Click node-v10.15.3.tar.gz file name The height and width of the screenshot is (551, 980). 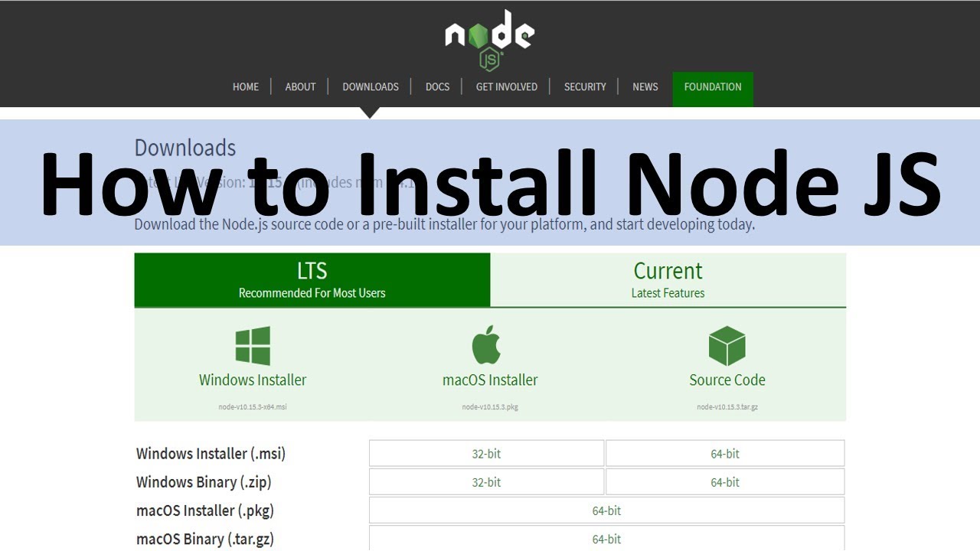727,407
